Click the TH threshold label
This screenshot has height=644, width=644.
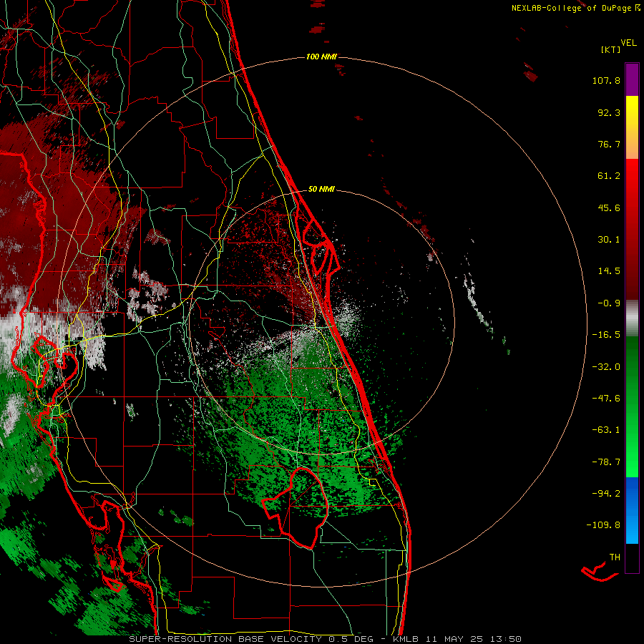(615, 557)
